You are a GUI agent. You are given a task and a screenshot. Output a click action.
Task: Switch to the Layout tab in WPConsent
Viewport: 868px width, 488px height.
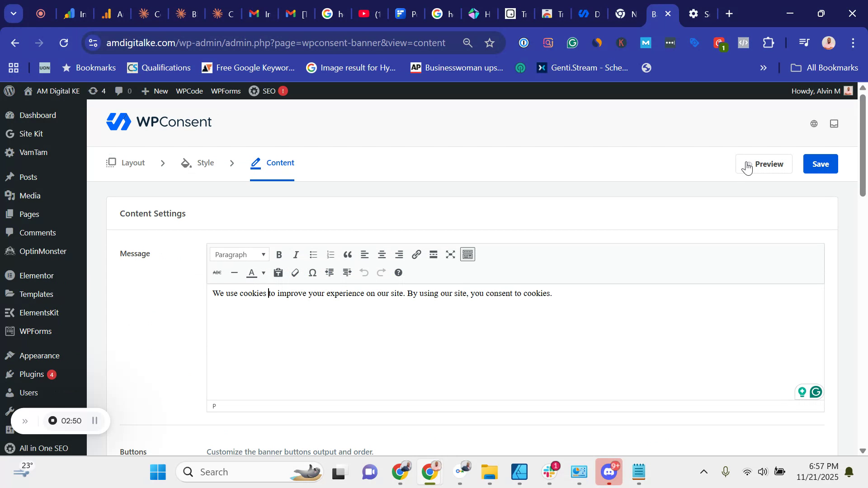tap(132, 163)
